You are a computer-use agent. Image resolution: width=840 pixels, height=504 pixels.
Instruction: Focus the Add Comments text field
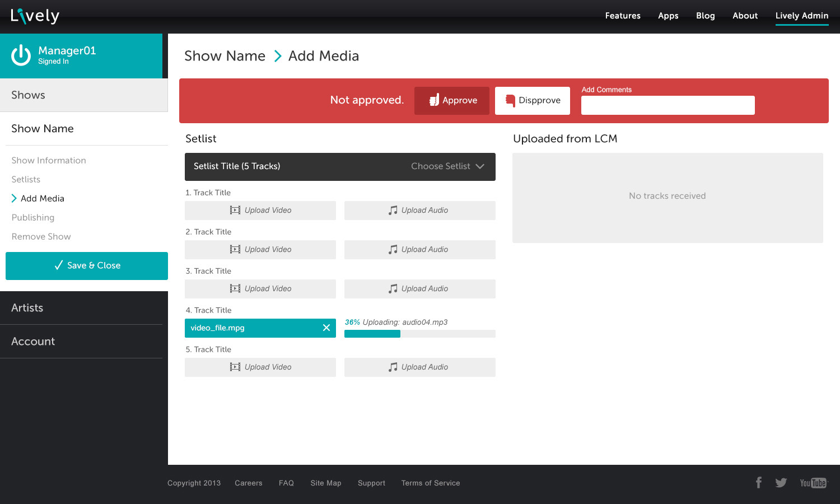tap(668, 105)
